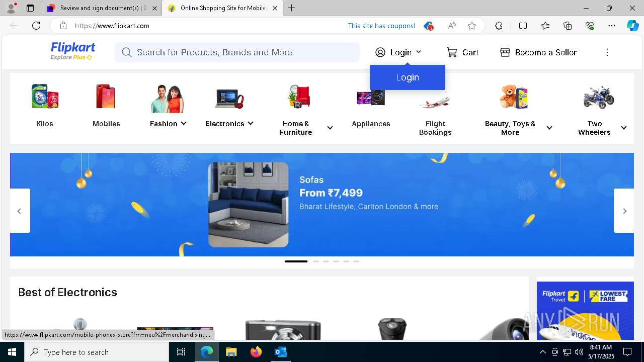Screen dimensions: 644x362
Task: Open File Explorer from taskbar
Action: coord(231,352)
